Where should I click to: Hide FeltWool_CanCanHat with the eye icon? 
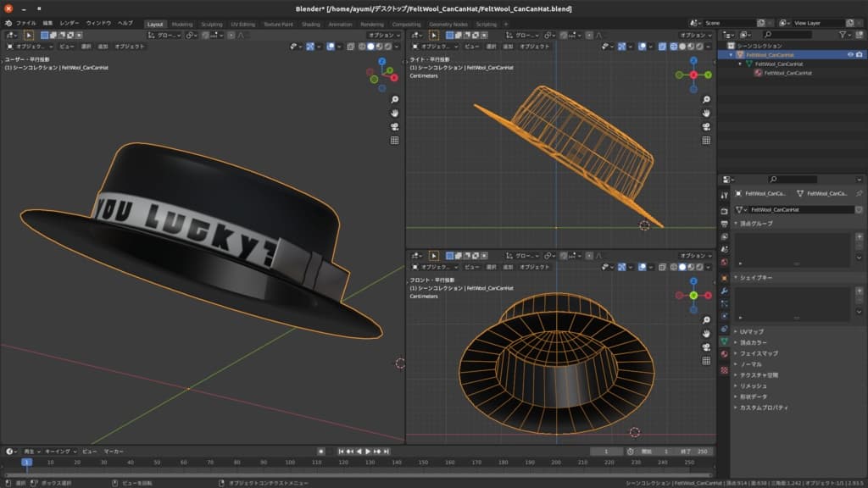pos(850,54)
